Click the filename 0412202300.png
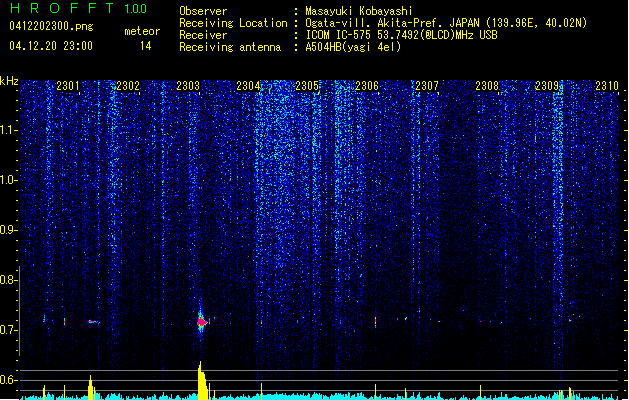The width and height of the screenshot is (629, 400). click(51, 26)
